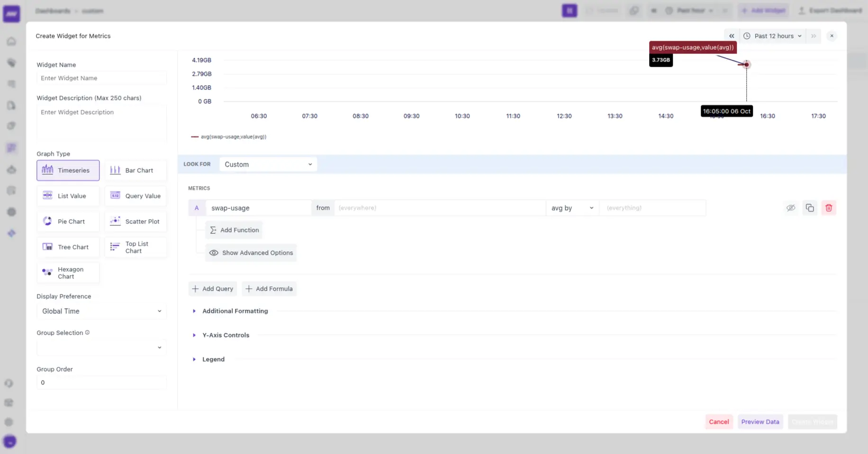Delete the swap-usage metric with trash icon
The image size is (868, 454).
829,207
